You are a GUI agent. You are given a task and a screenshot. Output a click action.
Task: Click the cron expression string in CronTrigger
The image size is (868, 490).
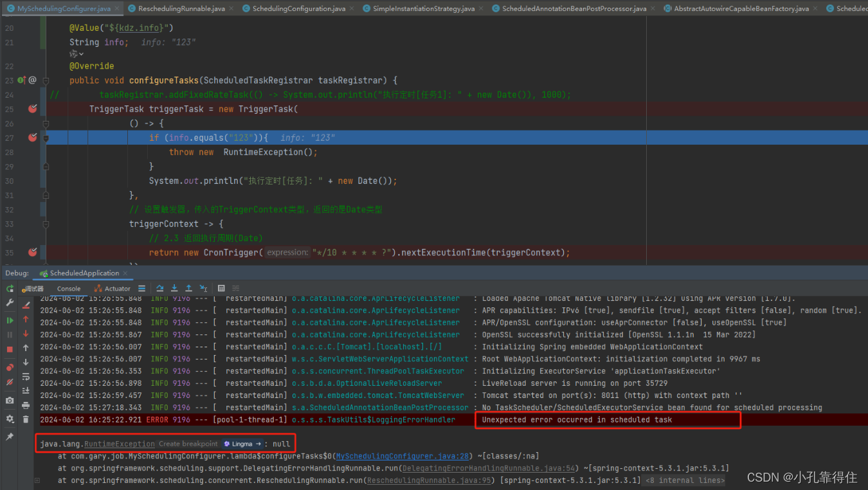click(351, 253)
